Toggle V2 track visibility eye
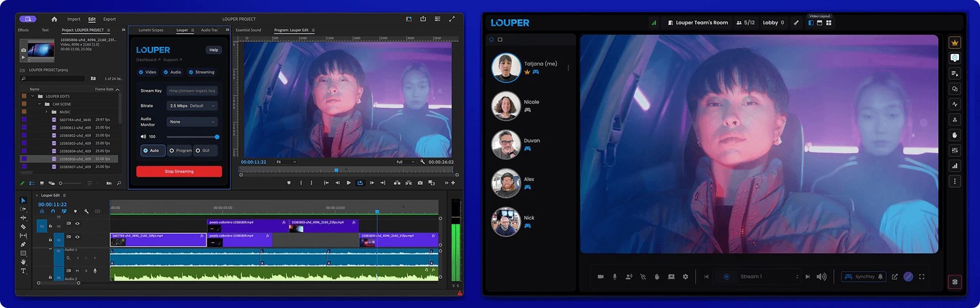 78,223
